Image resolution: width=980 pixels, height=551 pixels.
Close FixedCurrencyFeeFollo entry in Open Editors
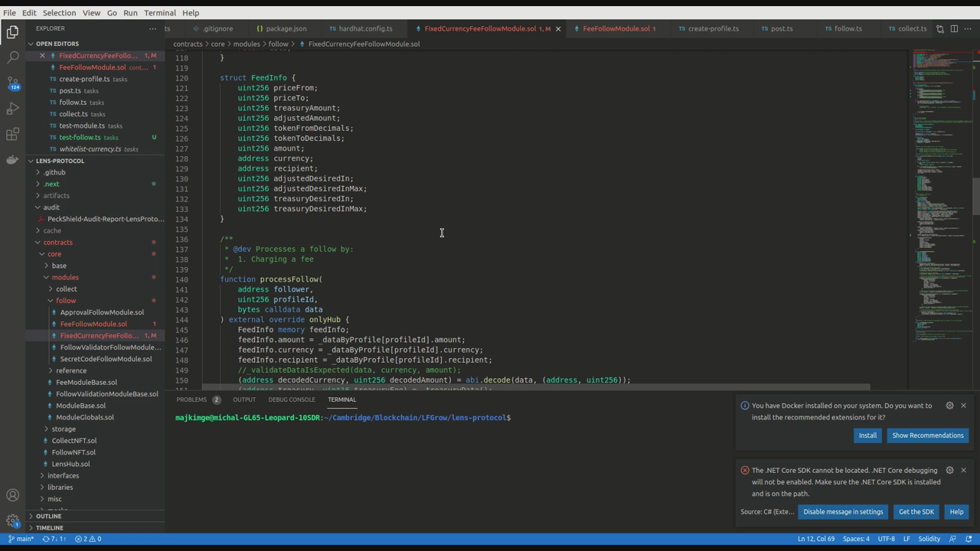tap(42, 55)
